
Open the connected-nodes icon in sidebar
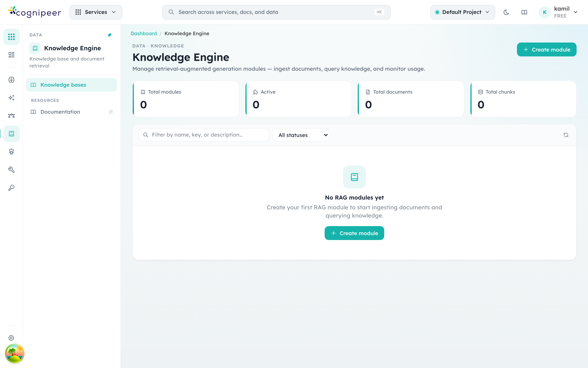point(11,116)
